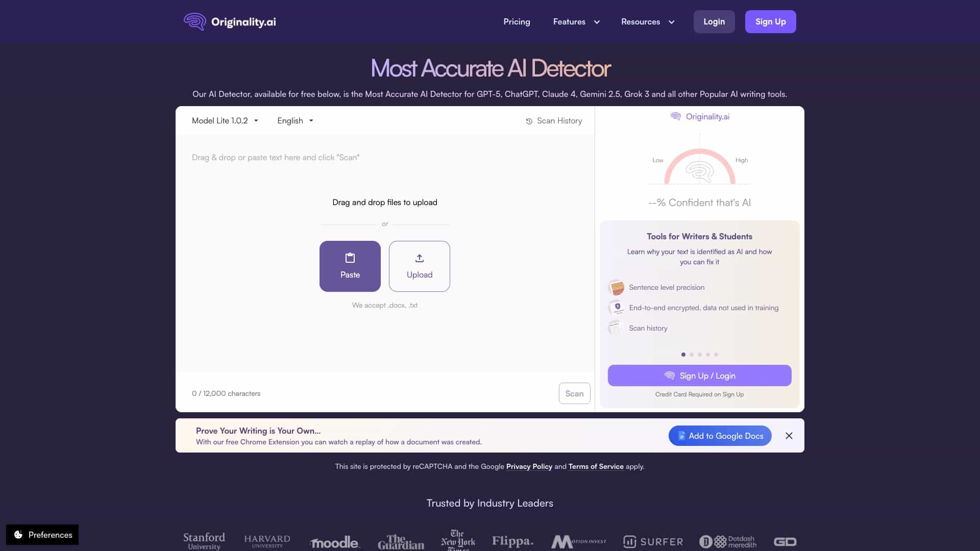This screenshot has height=551, width=980.
Task: Open the English language dropdown
Action: pyautogui.click(x=295, y=121)
